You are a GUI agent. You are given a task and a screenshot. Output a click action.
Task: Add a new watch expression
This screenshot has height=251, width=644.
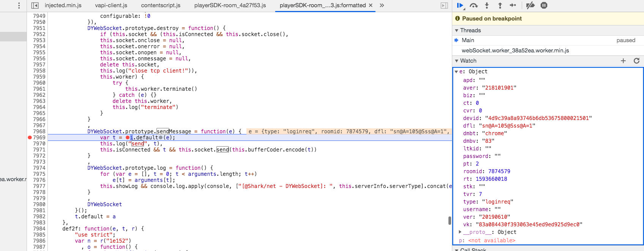pyautogui.click(x=623, y=61)
